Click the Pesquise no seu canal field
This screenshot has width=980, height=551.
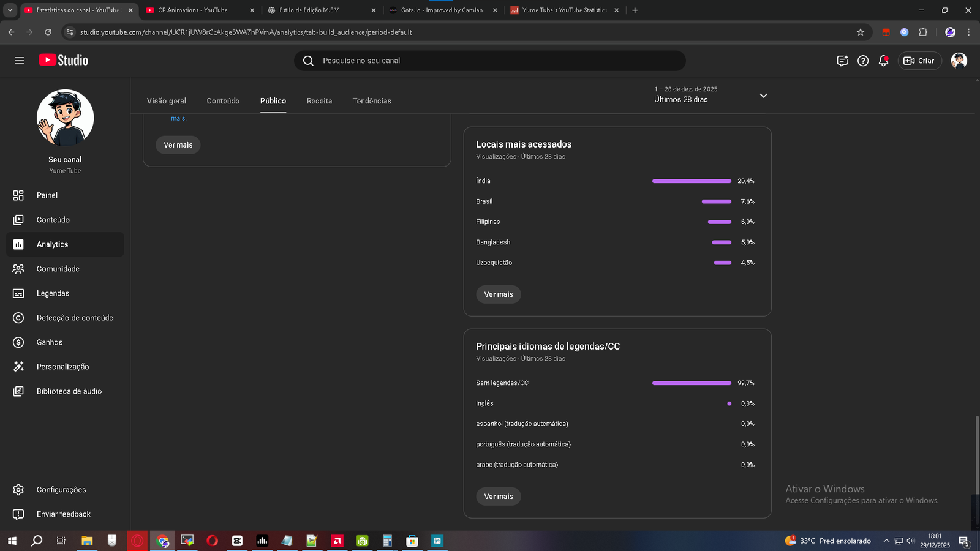pos(490,61)
